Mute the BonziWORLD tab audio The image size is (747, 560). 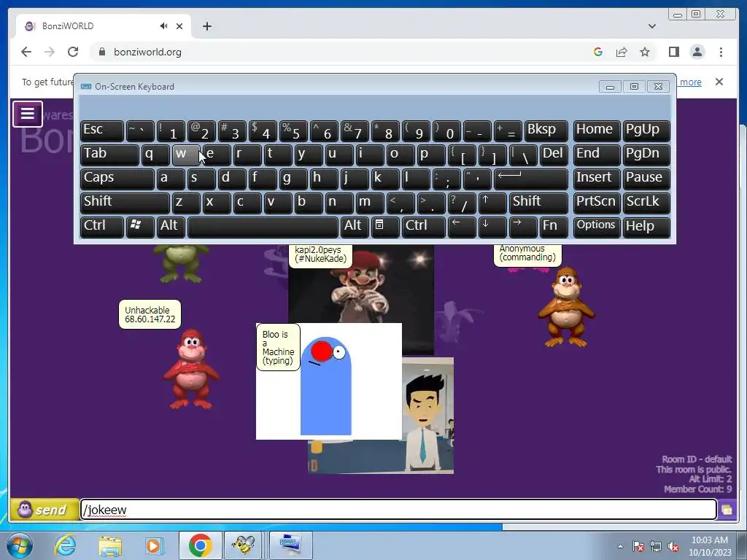pos(164,26)
